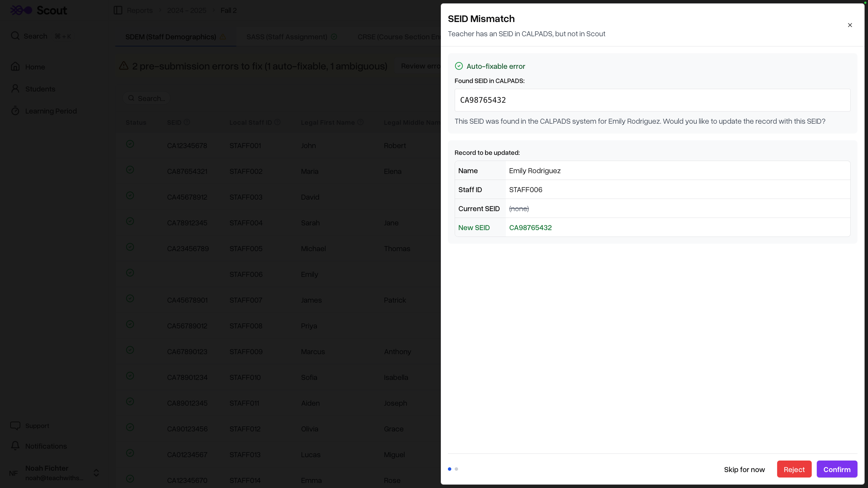The image size is (868, 488).
Task: Click the status check for STAFF006 row
Action: point(130,273)
